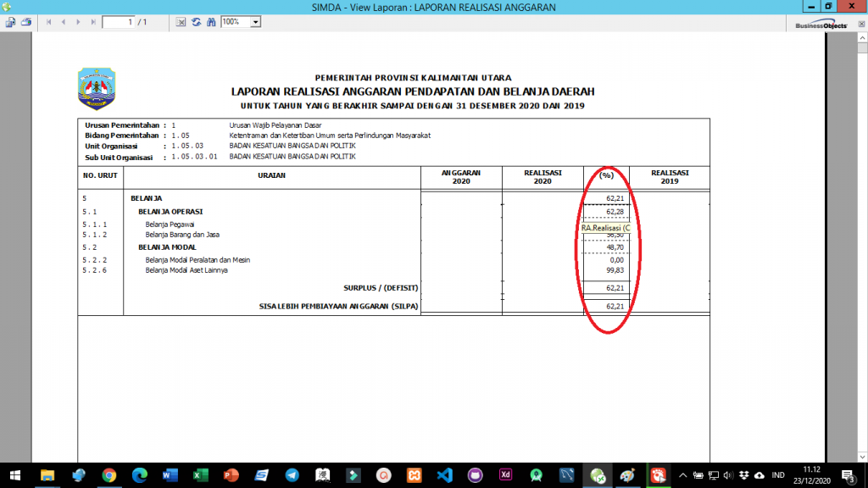The width and height of the screenshot is (868, 488).
Task: Click the Print Report icon
Action: point(26,22)
